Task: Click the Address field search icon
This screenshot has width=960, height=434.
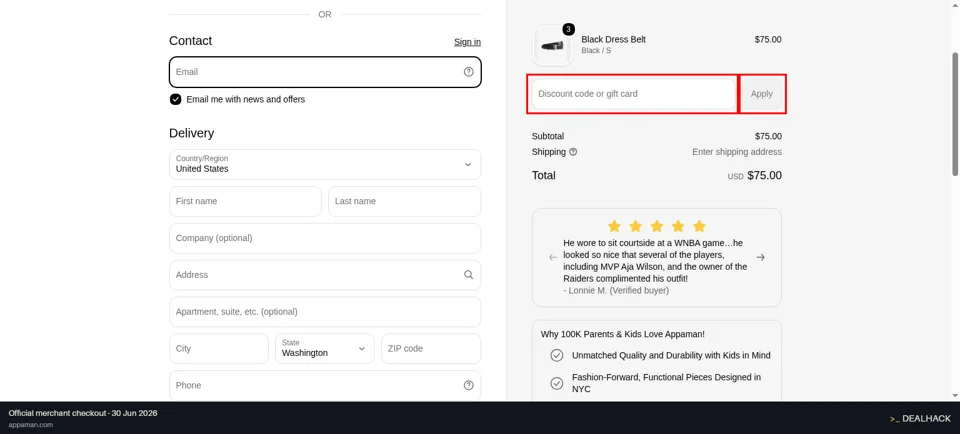Action: coord(468,275)
